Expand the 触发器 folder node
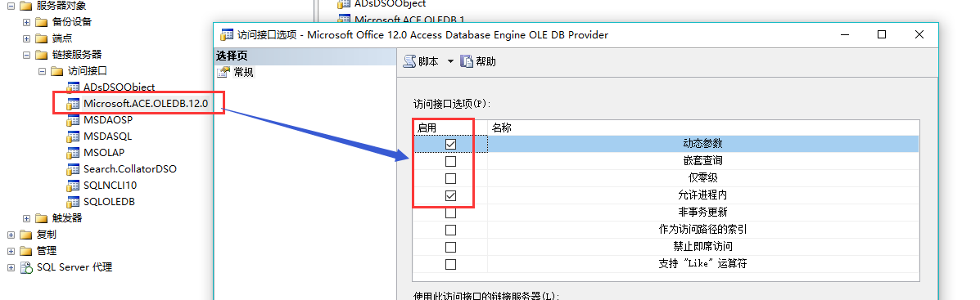Image resolution: width=980 pixels, height=300 pixels. coord(26,218)
